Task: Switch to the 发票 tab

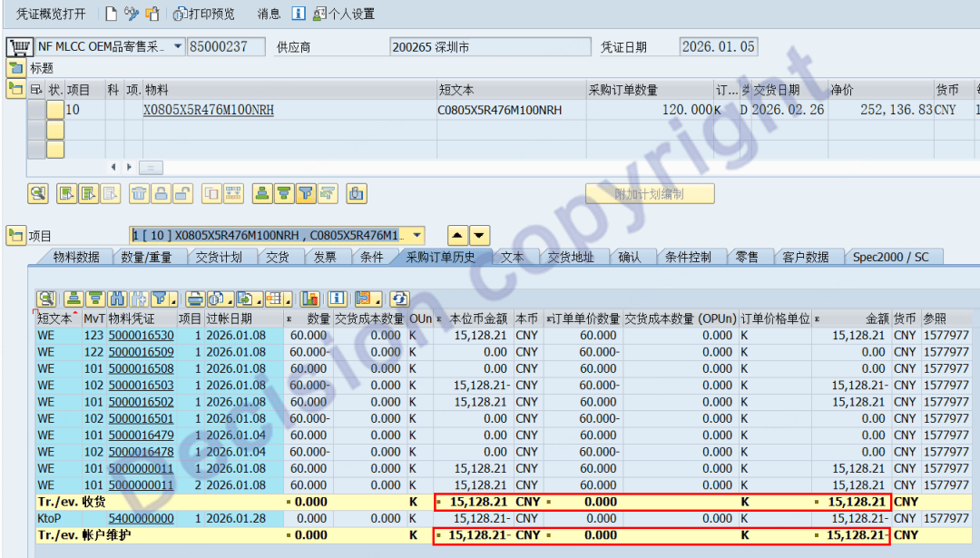Action: [x=324, y=257]
